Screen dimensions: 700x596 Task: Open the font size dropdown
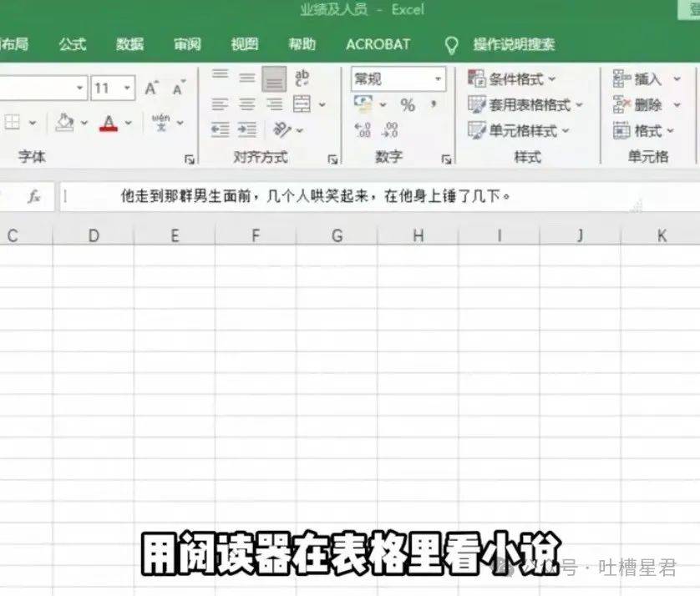[127, 88]
